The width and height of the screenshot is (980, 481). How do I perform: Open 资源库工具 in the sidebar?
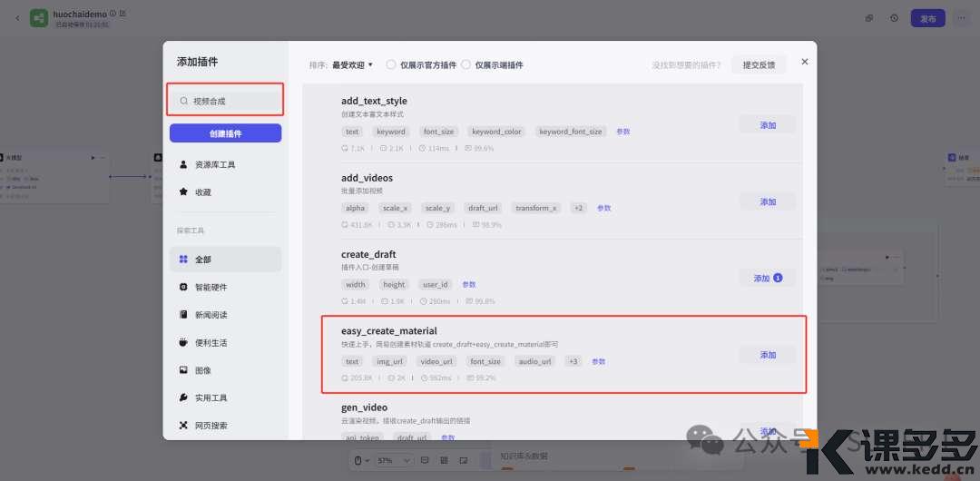click(225, 164)
